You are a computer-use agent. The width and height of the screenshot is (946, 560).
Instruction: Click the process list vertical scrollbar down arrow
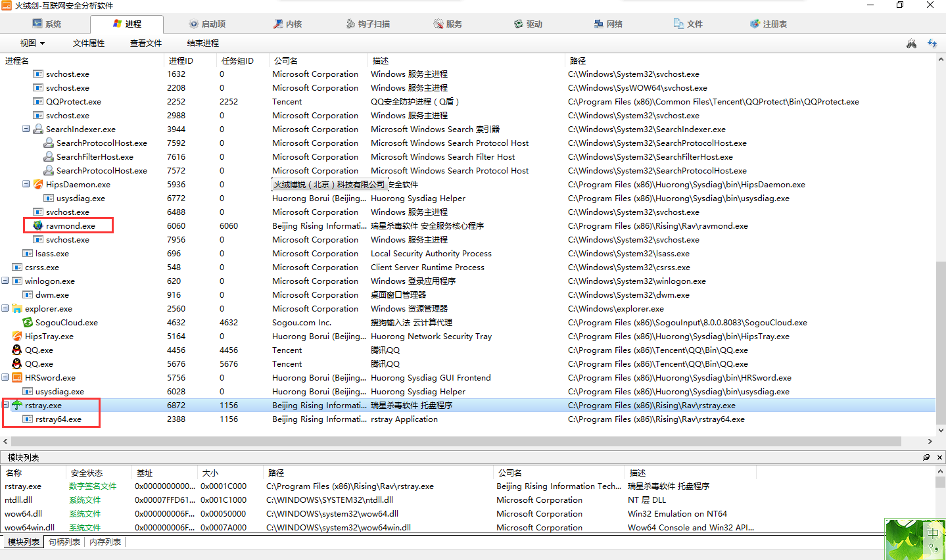coord(941,431)
